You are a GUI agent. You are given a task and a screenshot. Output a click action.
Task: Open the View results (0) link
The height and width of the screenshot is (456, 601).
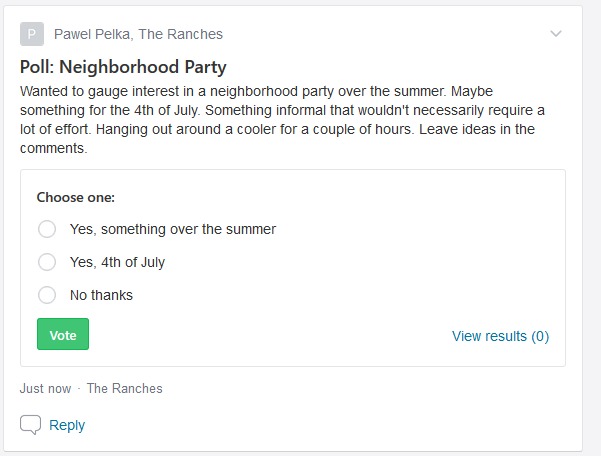pyautogui.click(x=500, y=336)
